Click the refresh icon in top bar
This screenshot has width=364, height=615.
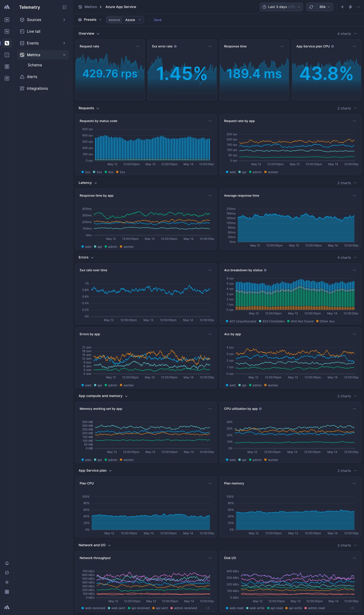pyautogui.click(x=311, y=7)
